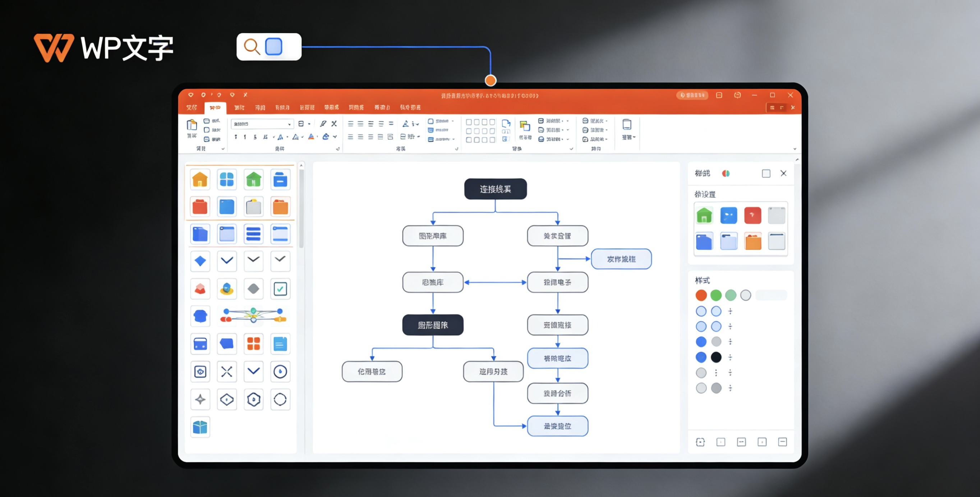
Task: Pick the blue diamond shape icon
Action: [x=200, y=261]
